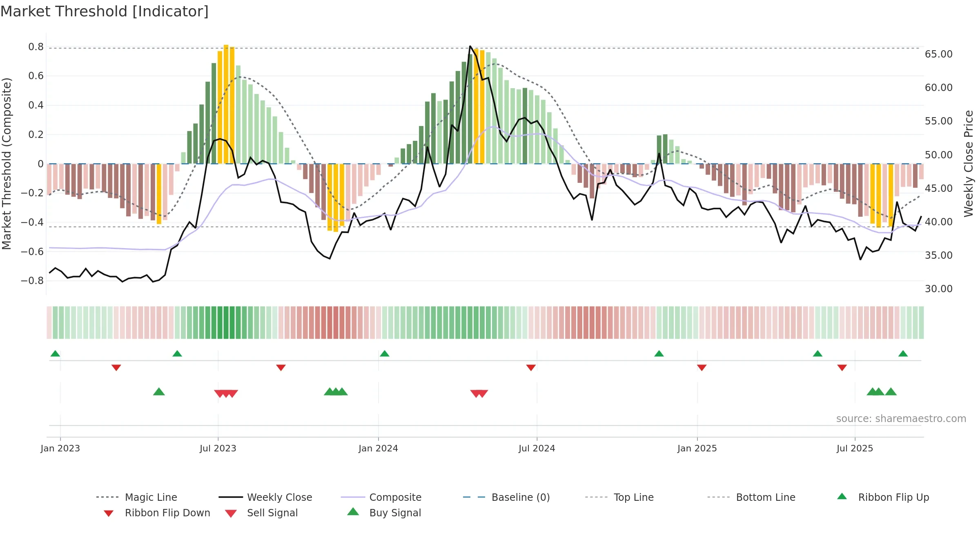980x551 pixels.
Task: Select the Ribbon Flip Down marker near June 2025
Action: coord(842,368)
